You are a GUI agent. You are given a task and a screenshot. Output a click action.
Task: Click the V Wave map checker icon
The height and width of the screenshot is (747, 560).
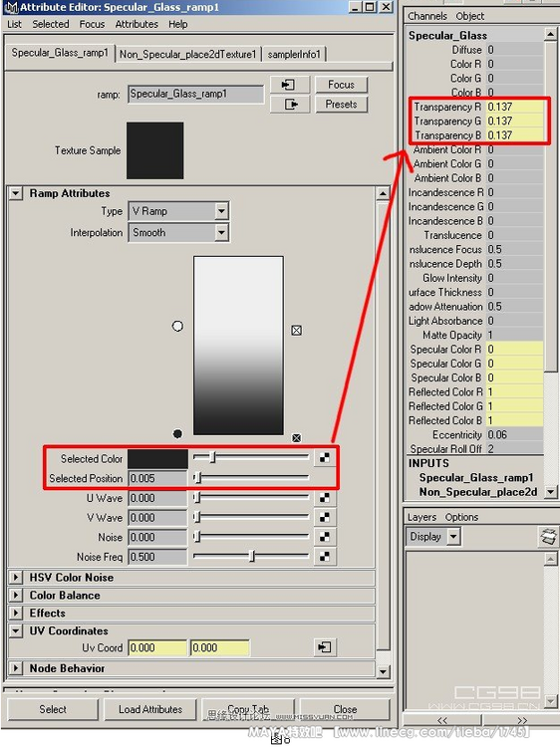325,517
